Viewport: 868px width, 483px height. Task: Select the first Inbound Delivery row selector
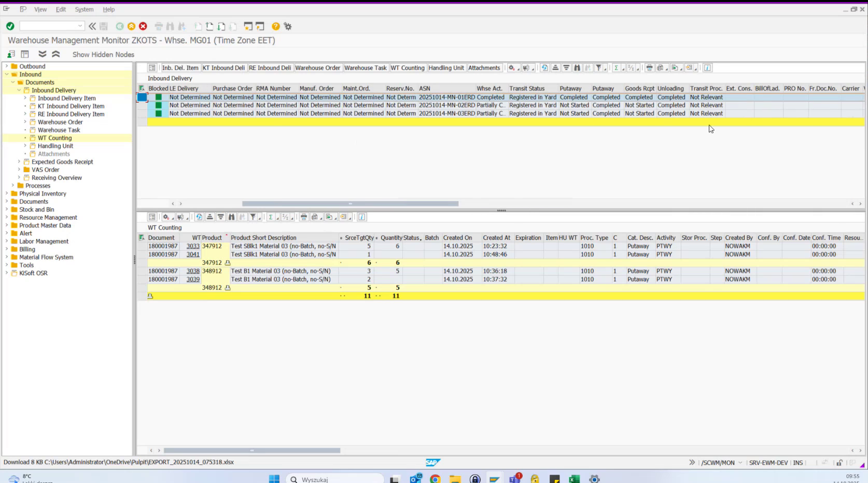click(x=141, y=97)
